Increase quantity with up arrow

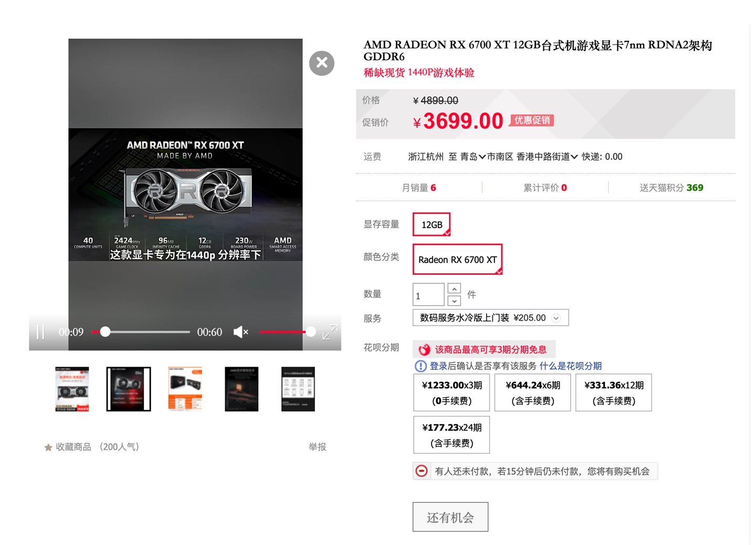pos(454,288)
